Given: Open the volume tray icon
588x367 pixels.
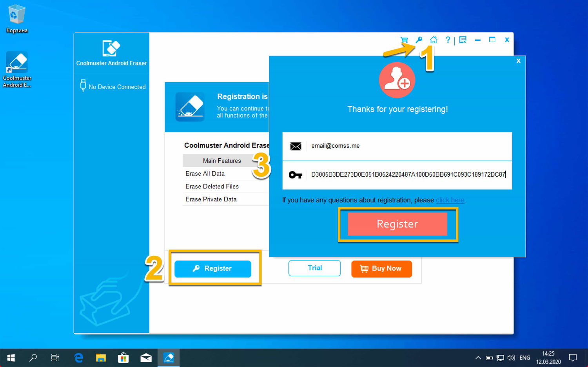Looking at the screenshot, I should (511, 358).
